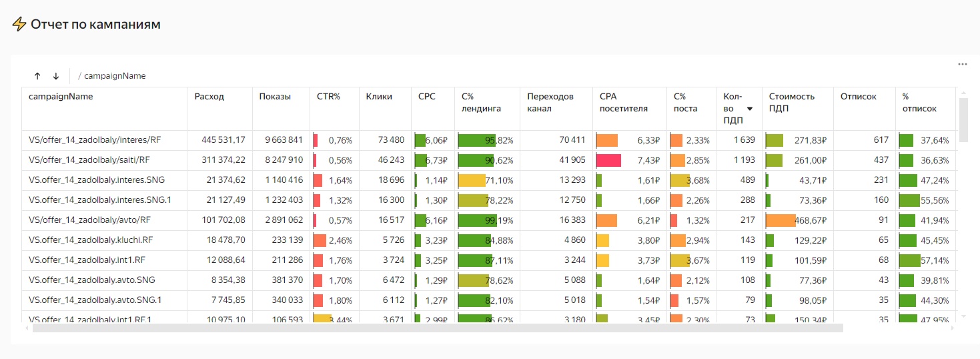This screenshot has height=359, width=980.
Task: Select row VS/offer_14_zadolbaly/avto/RF
Action: (x=488, y=220)
